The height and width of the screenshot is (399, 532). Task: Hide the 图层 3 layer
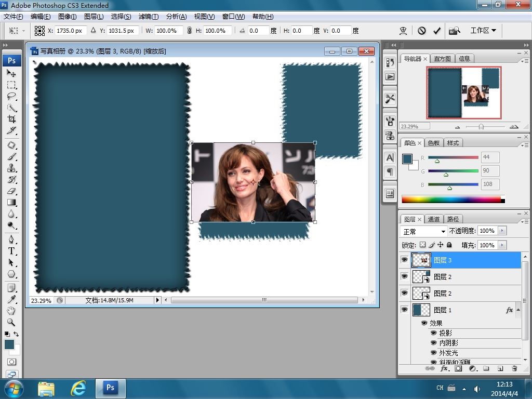pos(404,260)
